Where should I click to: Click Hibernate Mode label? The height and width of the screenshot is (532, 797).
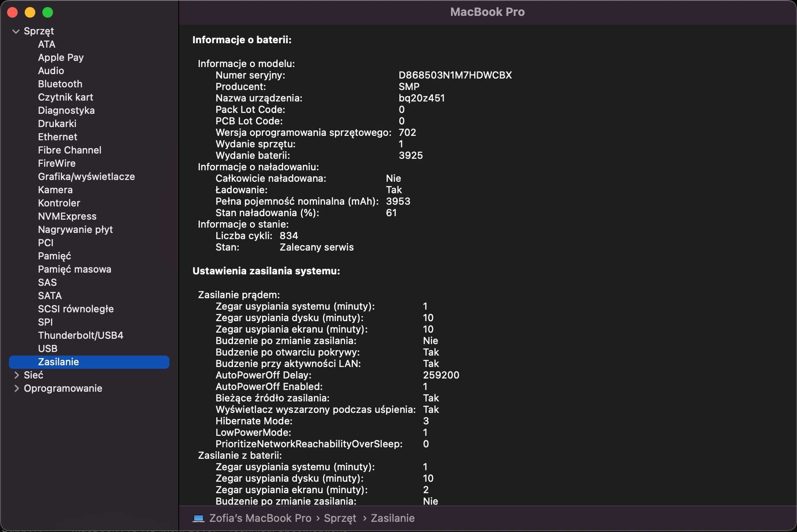point(254,421)
